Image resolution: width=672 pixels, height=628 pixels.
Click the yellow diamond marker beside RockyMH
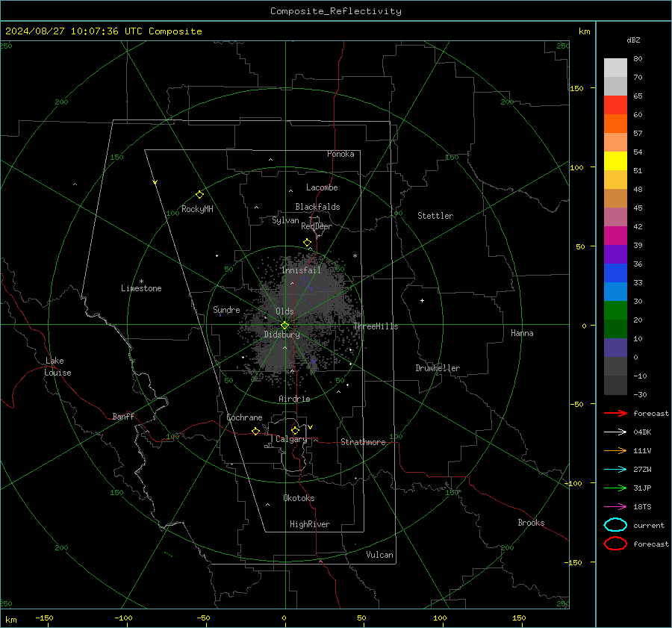pos(199,195)
